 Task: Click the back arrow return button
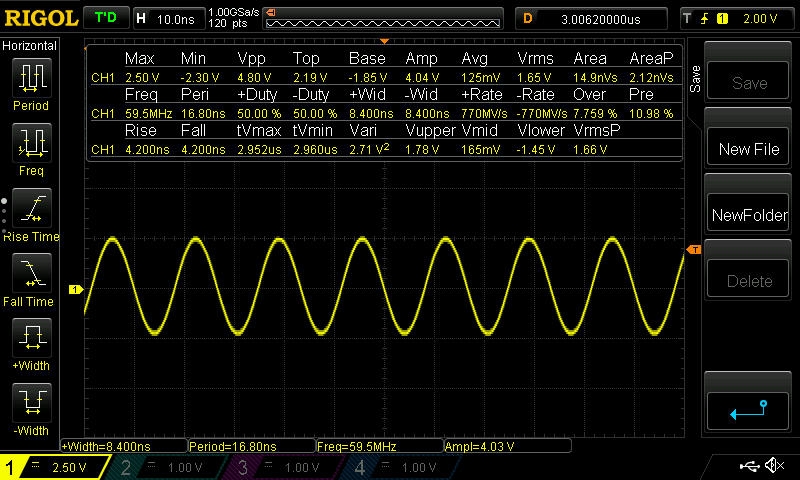click(749, 410)
